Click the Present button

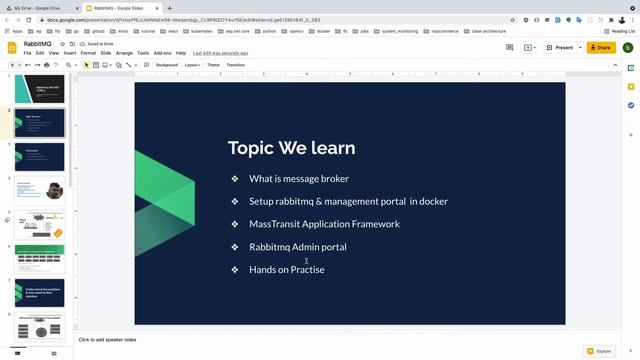pyautogui.click(x=560, y=48)
